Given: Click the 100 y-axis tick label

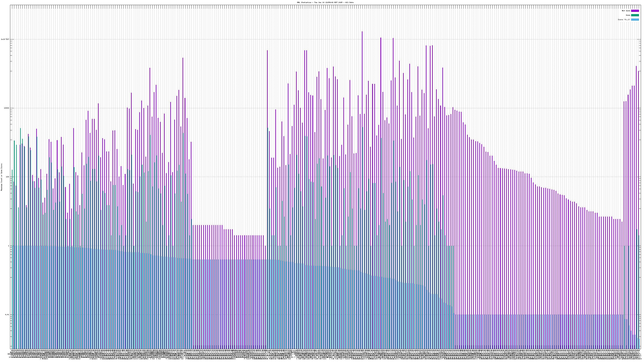Looking at the screenshot, I should 7,177.
